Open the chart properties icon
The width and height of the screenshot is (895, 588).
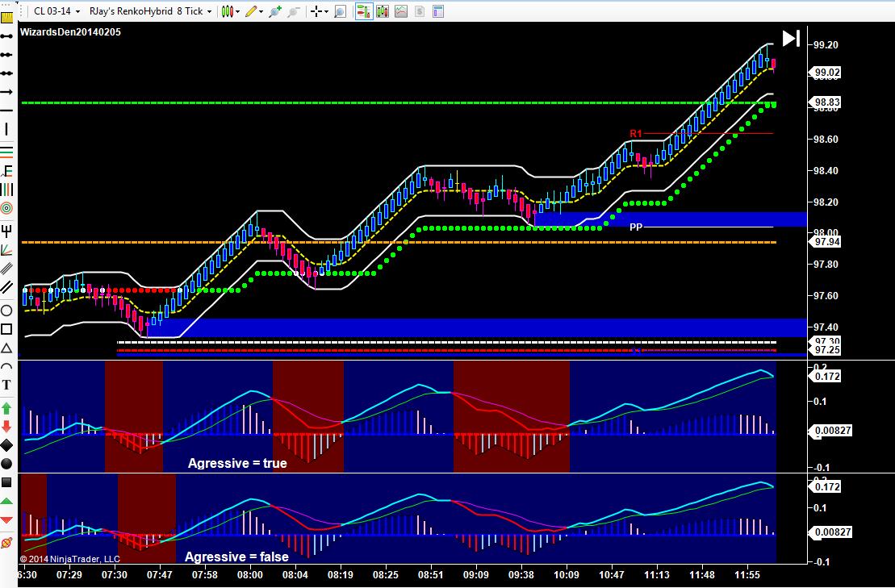(x=438, y=10)
